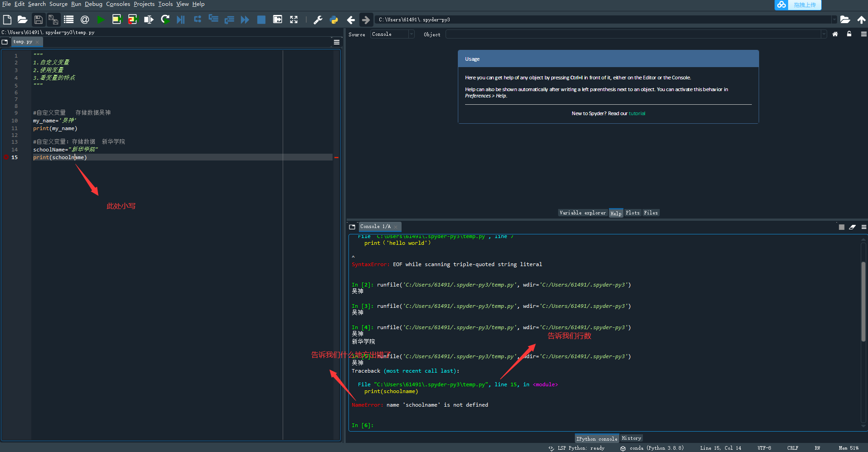Screen dimensions: 868x452
Task: Click the Help pane home icon
Action: (835, 34)
